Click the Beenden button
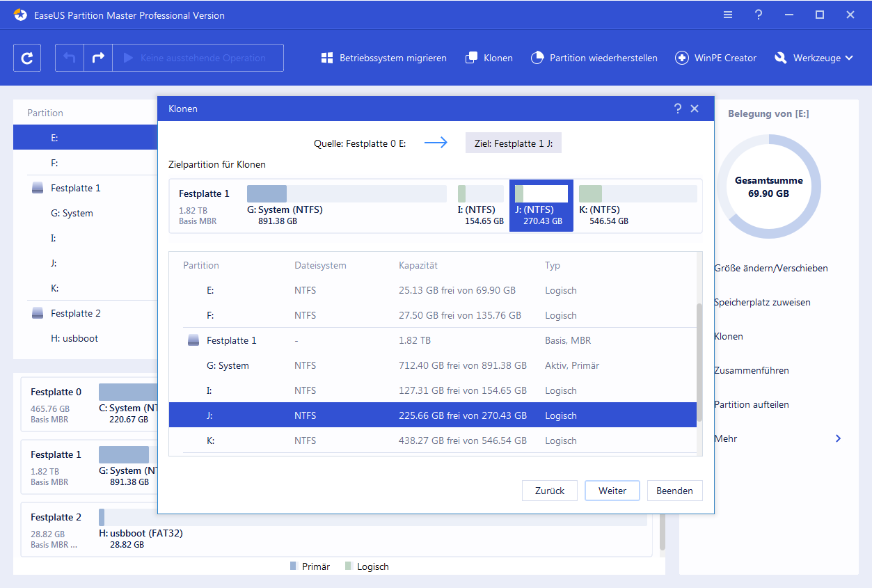872x588 pixels. pyautogui.click(x=675, y=491)
